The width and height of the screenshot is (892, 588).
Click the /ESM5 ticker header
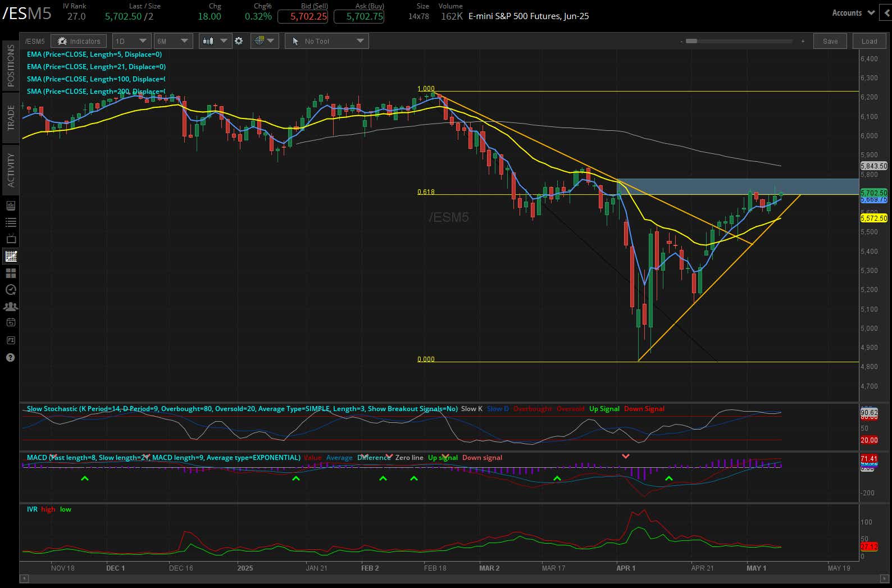[x=27, y=13]
